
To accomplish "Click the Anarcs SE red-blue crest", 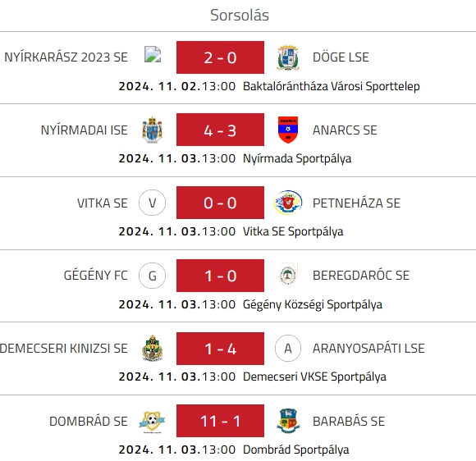I will pos(288,130).
